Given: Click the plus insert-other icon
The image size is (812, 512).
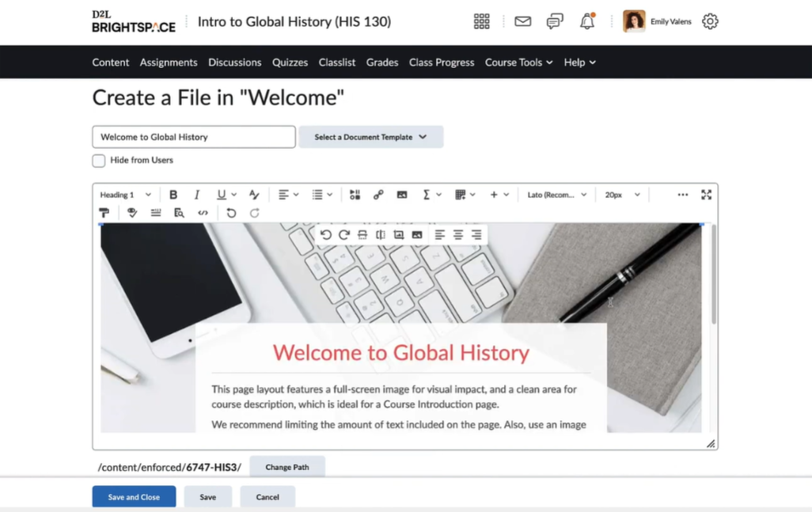Looking at the screenshot, I should pos(494,195).
